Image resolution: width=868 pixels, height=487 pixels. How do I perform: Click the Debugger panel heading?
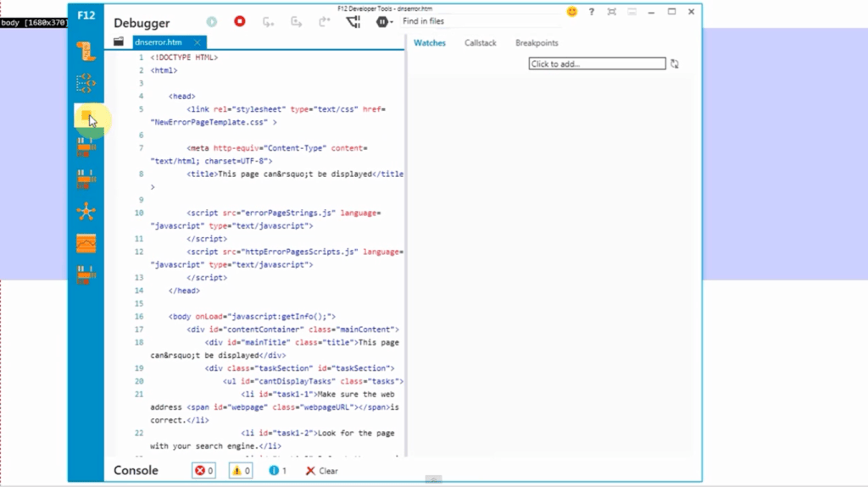click(142, 23)
